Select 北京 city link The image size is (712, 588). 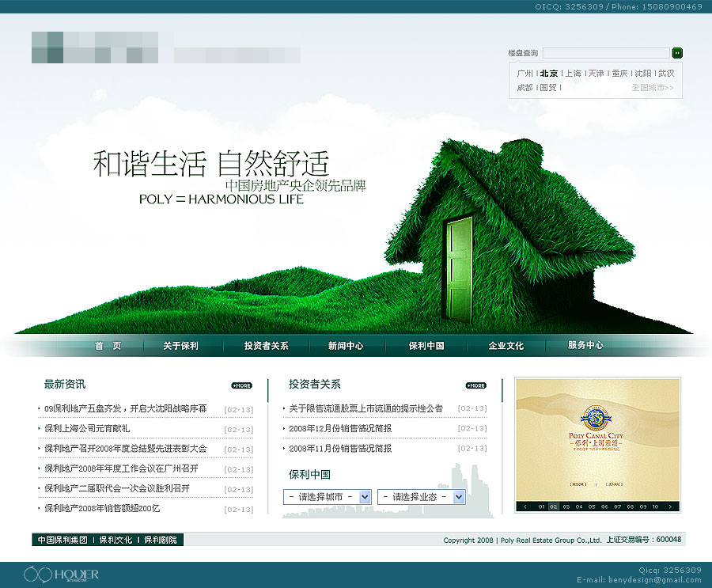(549, 73)
